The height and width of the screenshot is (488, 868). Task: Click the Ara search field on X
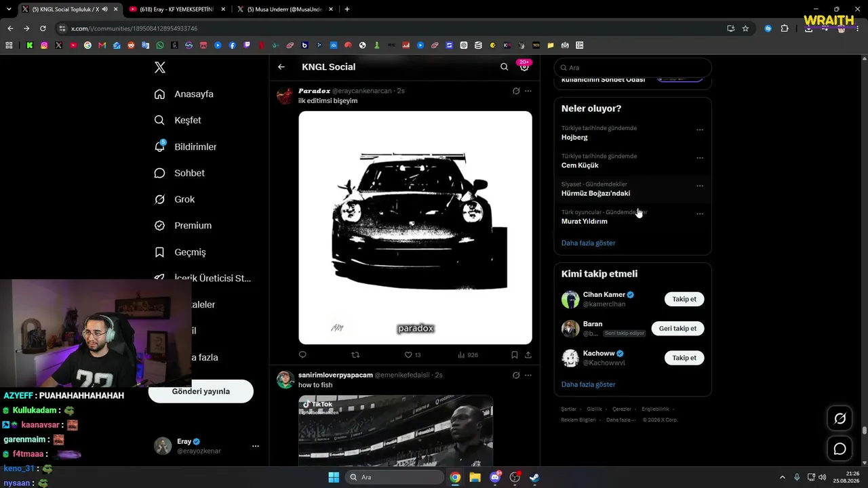(633, 68)
